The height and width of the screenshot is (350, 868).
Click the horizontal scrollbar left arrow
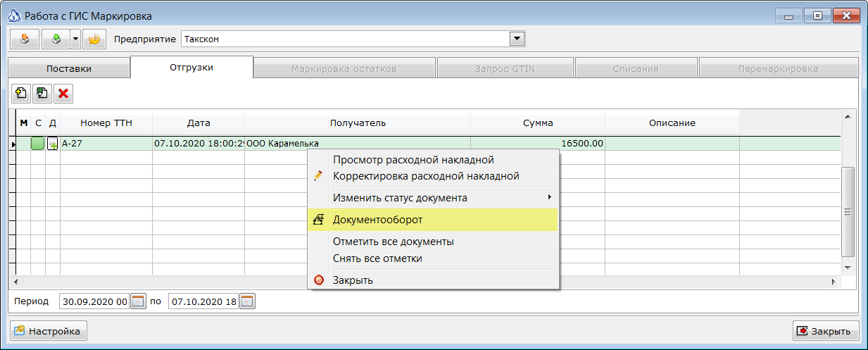15,281
